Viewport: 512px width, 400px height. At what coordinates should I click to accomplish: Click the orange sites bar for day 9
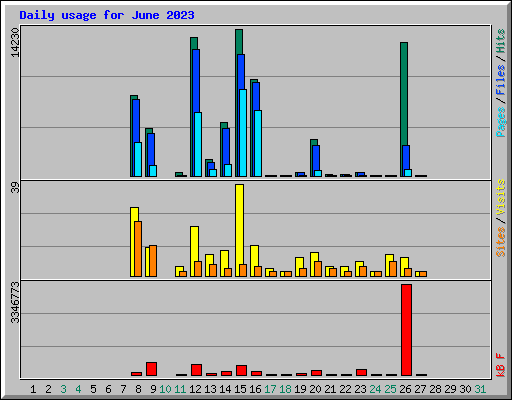click(153, 261)
